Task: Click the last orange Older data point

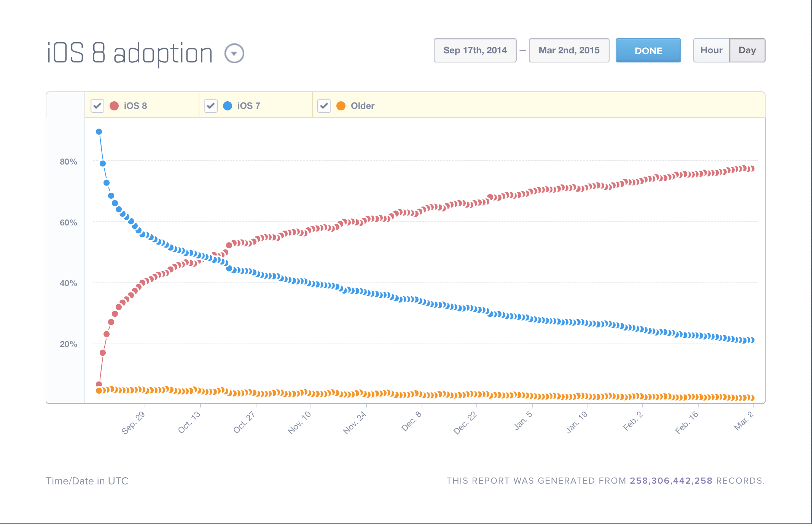Action: point(751,398)
